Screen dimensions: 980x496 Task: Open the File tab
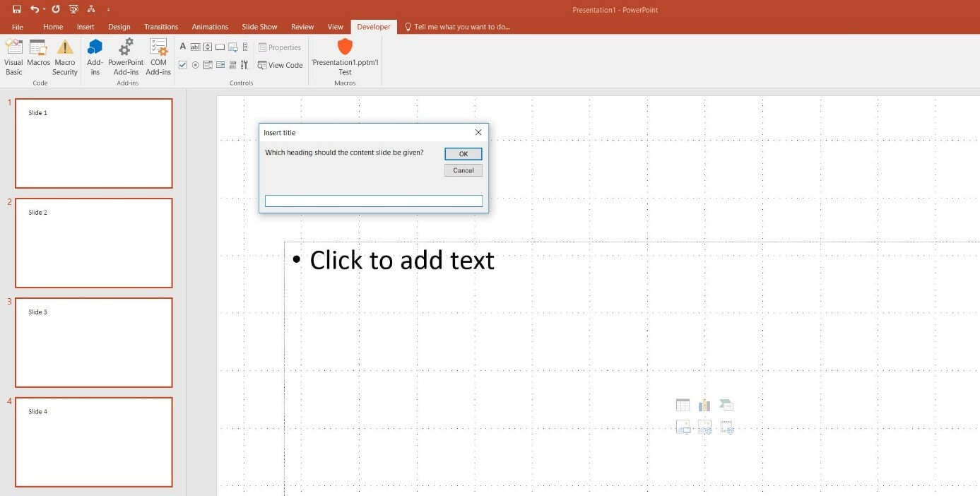click(x=18, y=27)
